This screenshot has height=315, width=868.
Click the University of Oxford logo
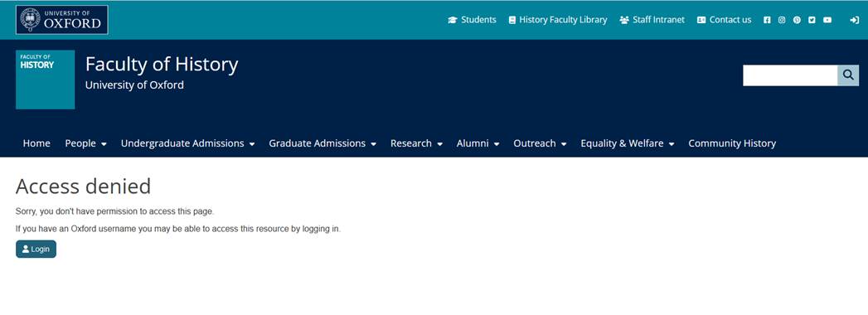[62, 20]
